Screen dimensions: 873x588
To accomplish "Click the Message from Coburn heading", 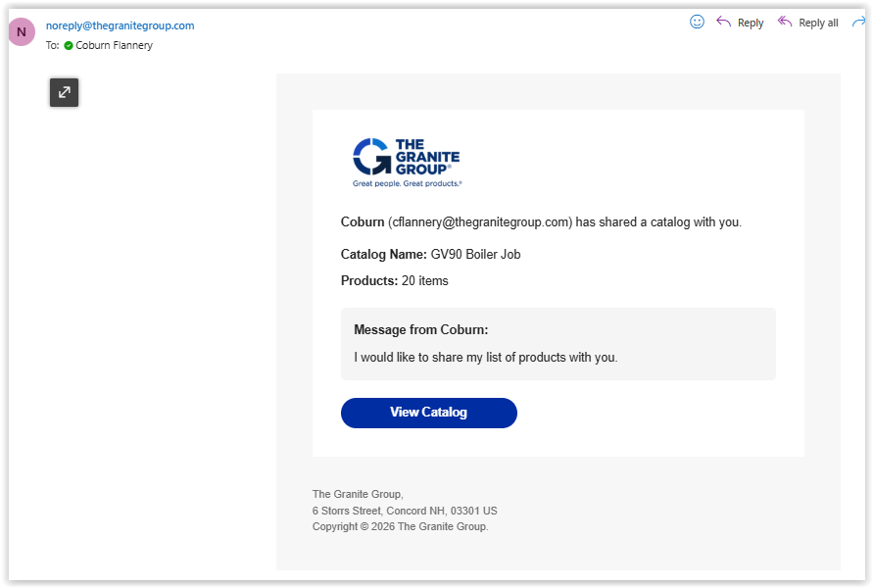I will (421, 329).
